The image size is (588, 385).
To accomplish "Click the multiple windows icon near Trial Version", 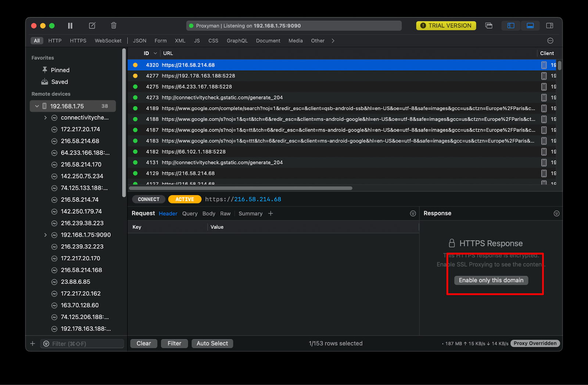I will [488, 25].
